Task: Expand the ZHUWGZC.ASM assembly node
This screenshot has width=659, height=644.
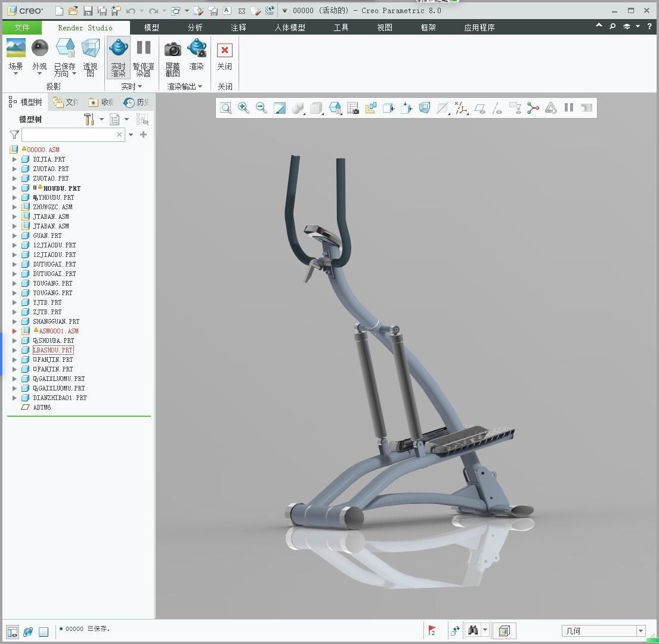Action: click(15, 208)
